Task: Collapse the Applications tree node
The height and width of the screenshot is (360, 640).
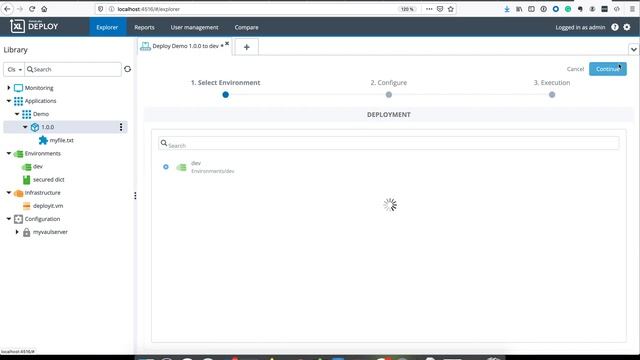Action: (x=9, y=101)
